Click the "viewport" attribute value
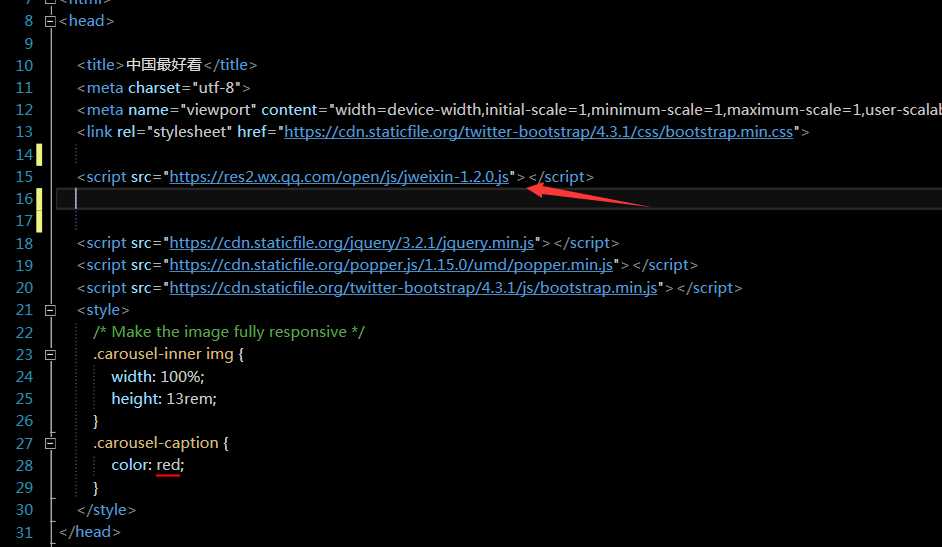Screen dimensions: 942x547 click(220, 110)
